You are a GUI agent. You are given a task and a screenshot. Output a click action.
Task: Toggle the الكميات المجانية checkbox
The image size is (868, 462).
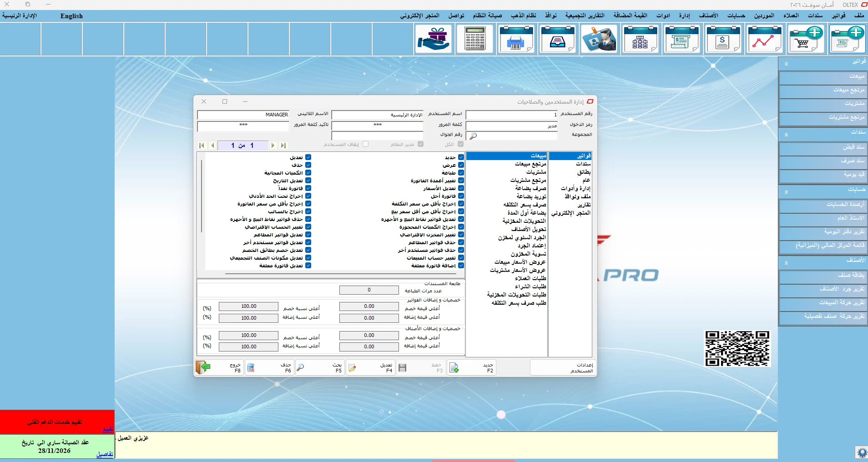click(x=308, y=173)
